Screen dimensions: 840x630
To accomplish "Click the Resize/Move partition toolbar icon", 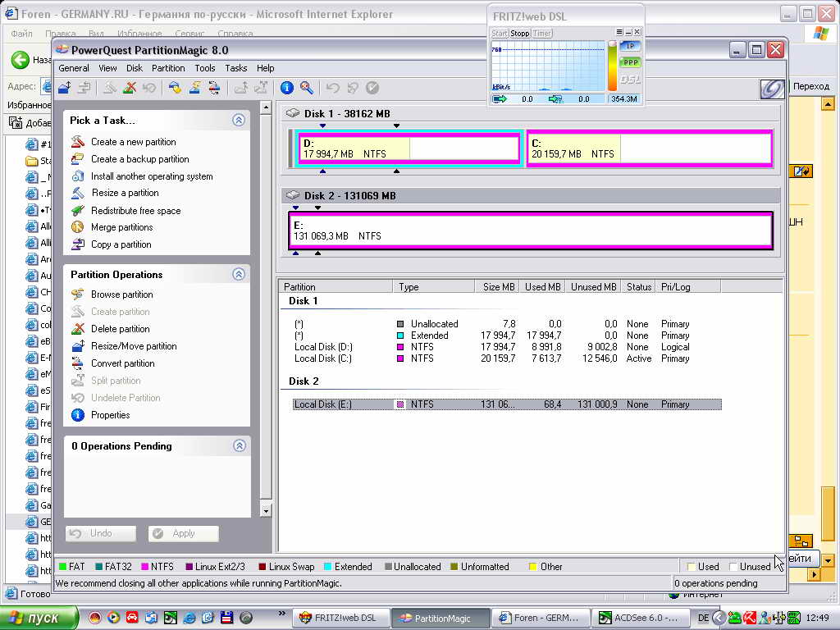I will pyautogui.click(x=65, y=87).
